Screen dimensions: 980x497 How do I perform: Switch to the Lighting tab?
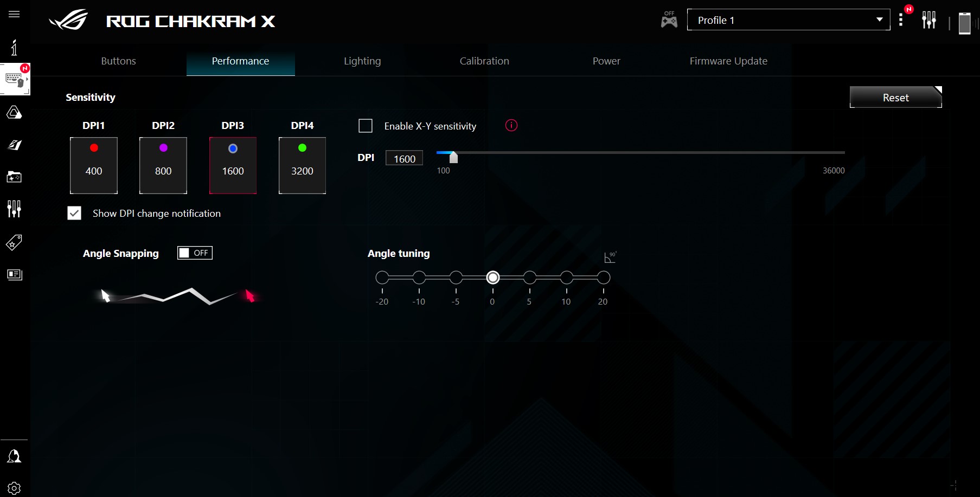[362, 61]
